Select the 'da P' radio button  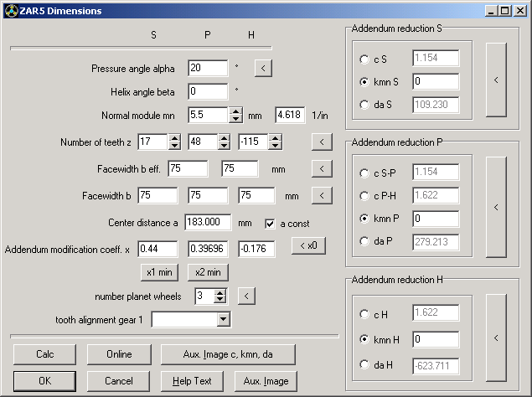[x=364, y=243]
